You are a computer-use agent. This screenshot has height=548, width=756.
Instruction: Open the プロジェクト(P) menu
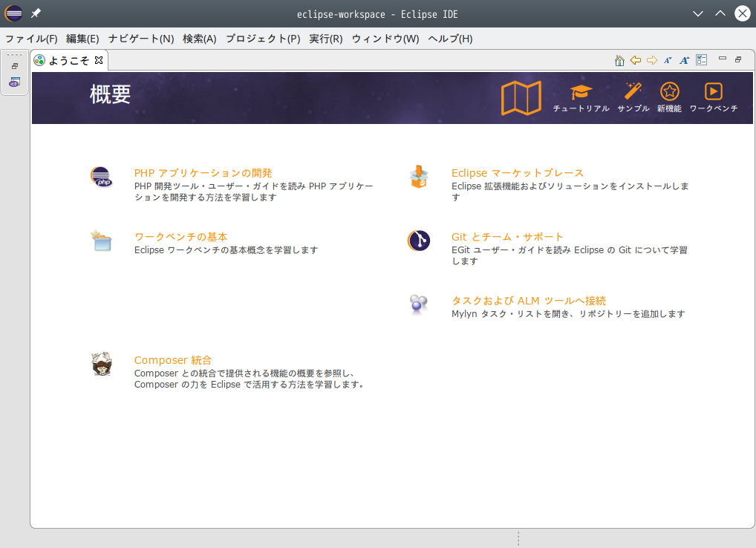click(263, 39)
